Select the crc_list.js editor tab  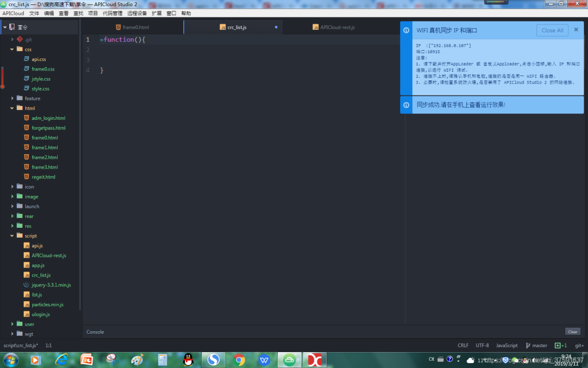[x=233, y=27]
